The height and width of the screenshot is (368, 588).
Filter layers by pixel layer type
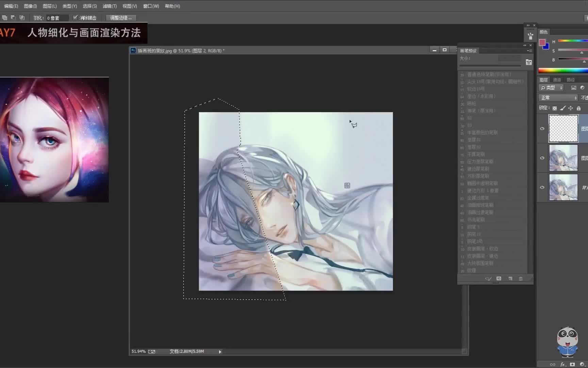574,88
